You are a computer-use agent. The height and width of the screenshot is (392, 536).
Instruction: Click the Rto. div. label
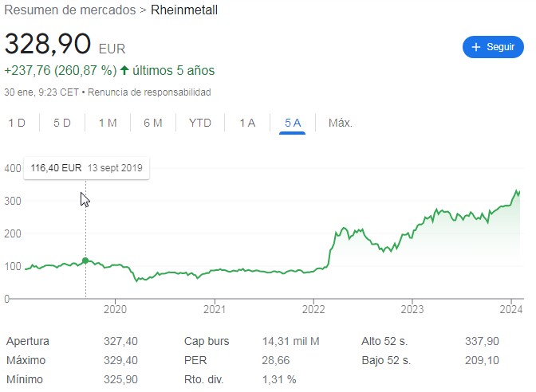pos(203,379)
